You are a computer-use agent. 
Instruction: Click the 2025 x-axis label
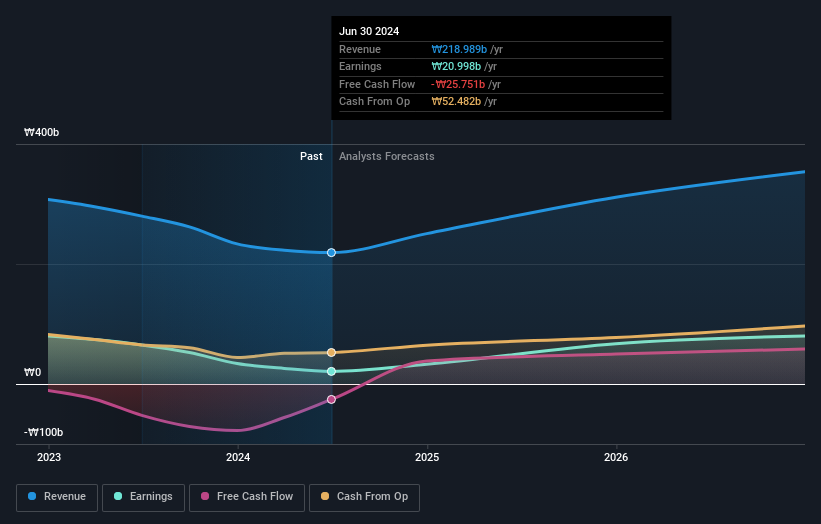click(427, 458)
